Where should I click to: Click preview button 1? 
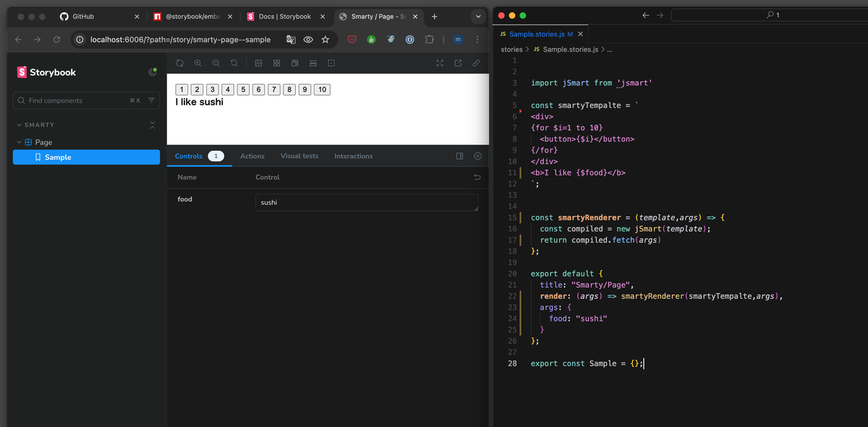click(182, 90)
